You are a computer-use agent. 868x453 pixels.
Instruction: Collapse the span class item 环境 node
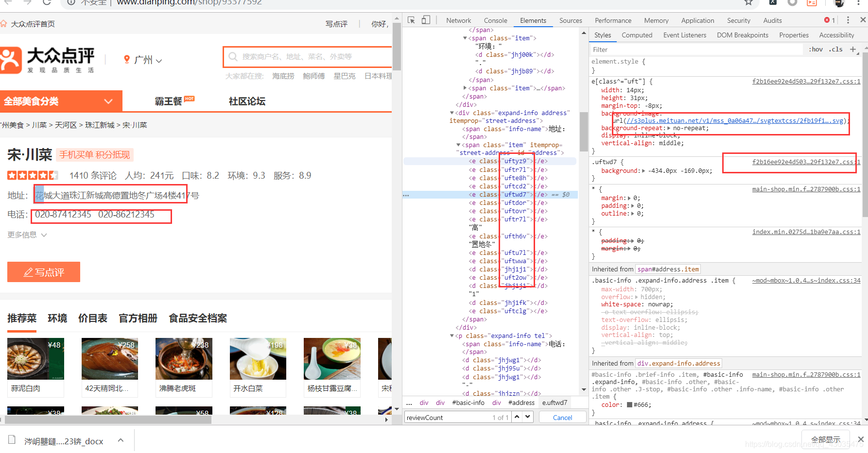tap(465, 38)
